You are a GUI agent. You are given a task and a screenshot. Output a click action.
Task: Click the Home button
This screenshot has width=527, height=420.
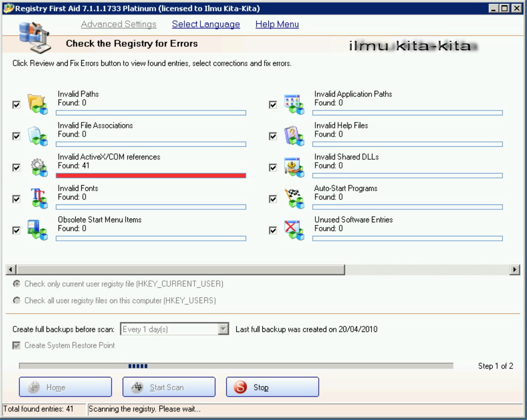[x=65, y=387]
